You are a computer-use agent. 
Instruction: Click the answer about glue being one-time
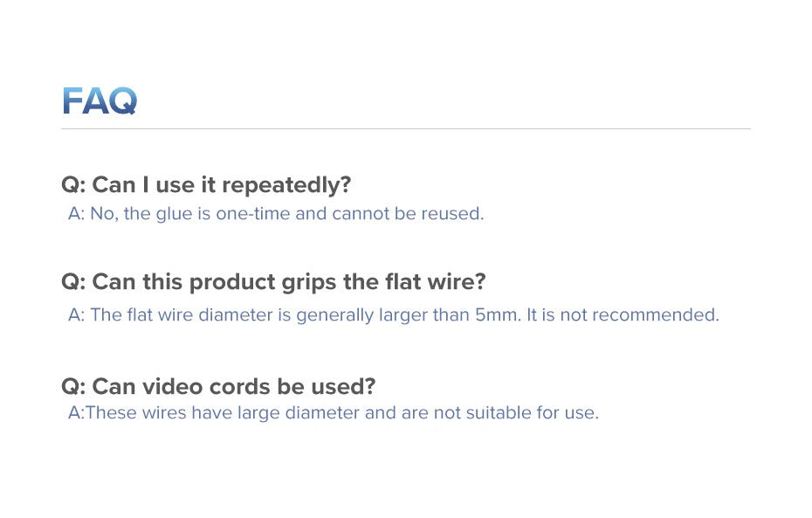276,213
